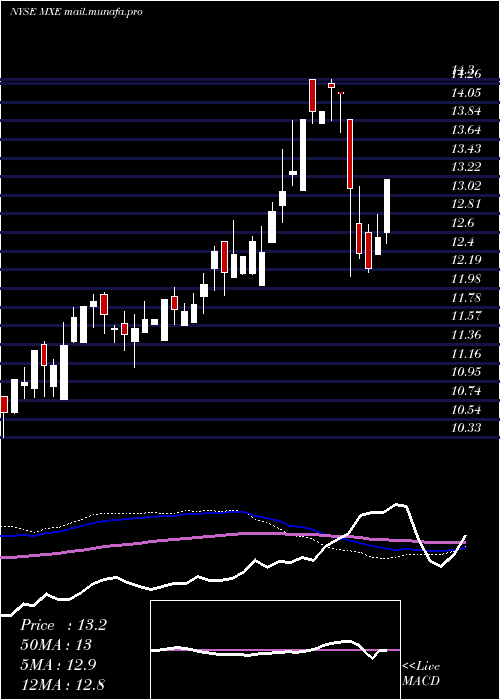Click the 12MA : 12.8 readout
Screen dimensions: 500x700
click(62, 684)
